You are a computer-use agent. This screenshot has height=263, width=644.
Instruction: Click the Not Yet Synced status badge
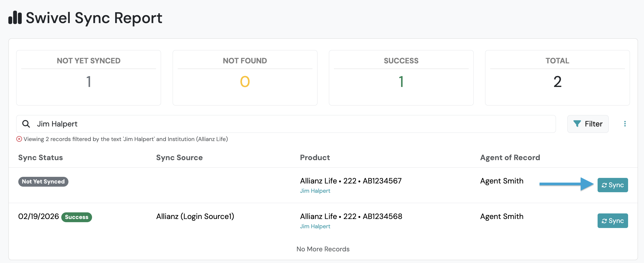pos(43,182)
